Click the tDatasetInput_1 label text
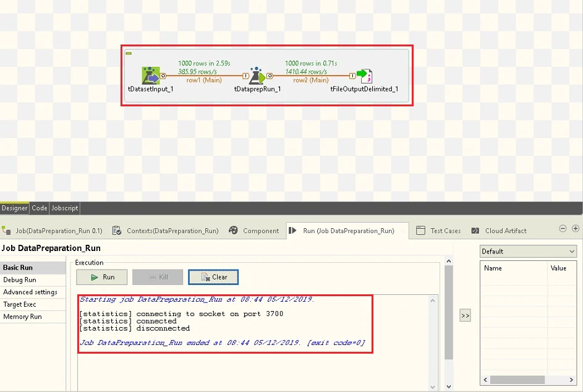This screenshot has width=583, height=392. pos(151,89)
